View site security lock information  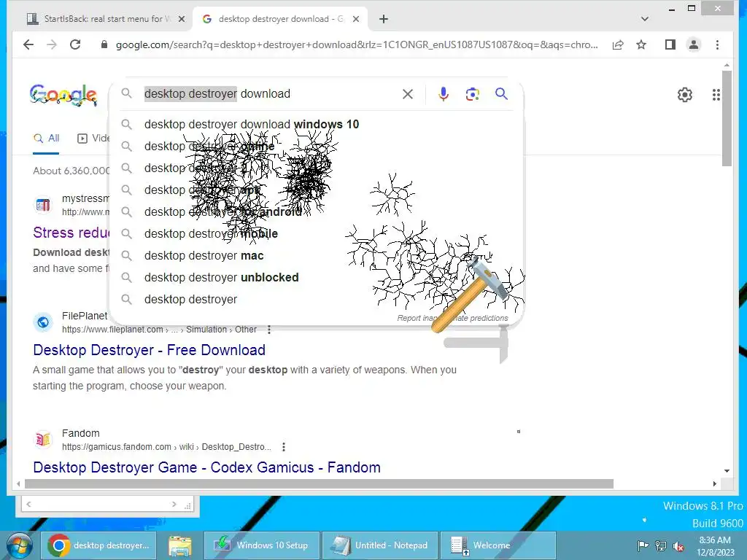coord(104,44)
